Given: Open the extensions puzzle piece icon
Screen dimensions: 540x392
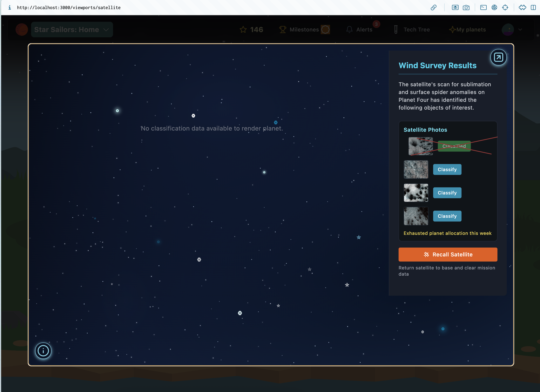Looking at the screenshot, I should click(522, 8).
